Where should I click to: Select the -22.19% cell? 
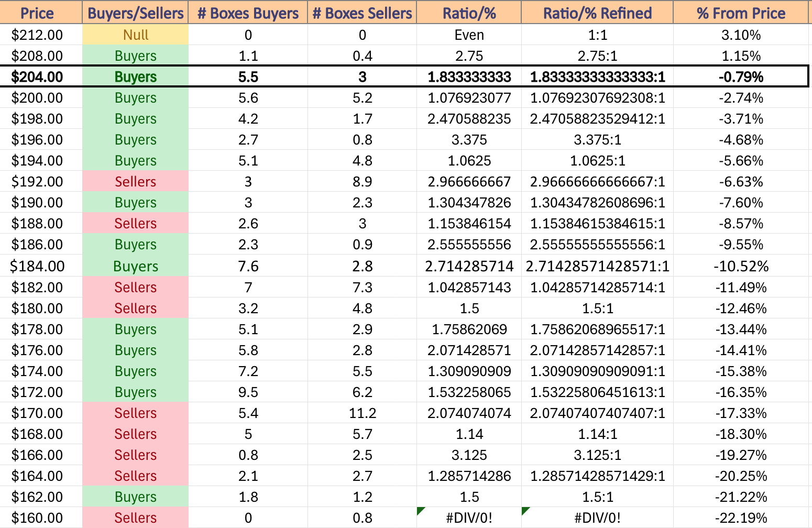point(741,518)
